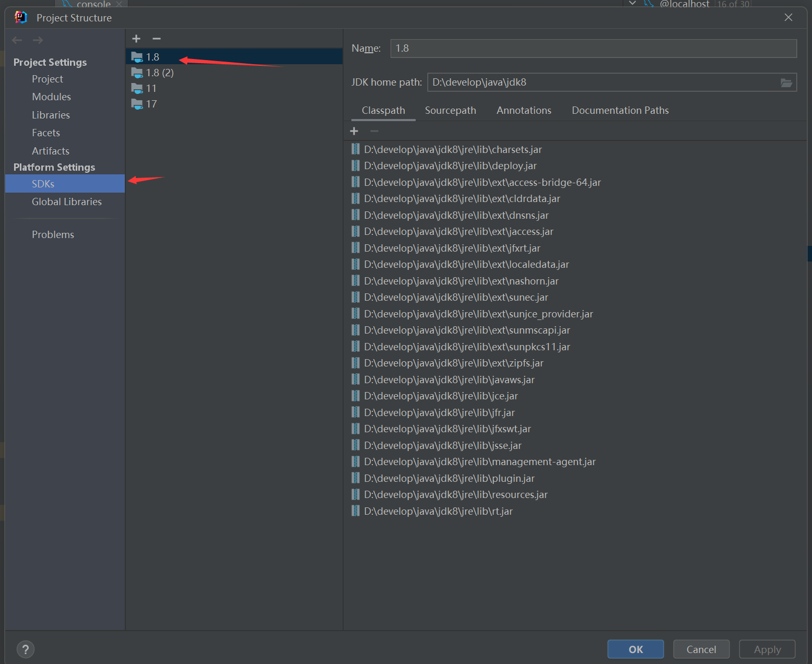Click the jar icon beside jsse.jar

[356, 445]
